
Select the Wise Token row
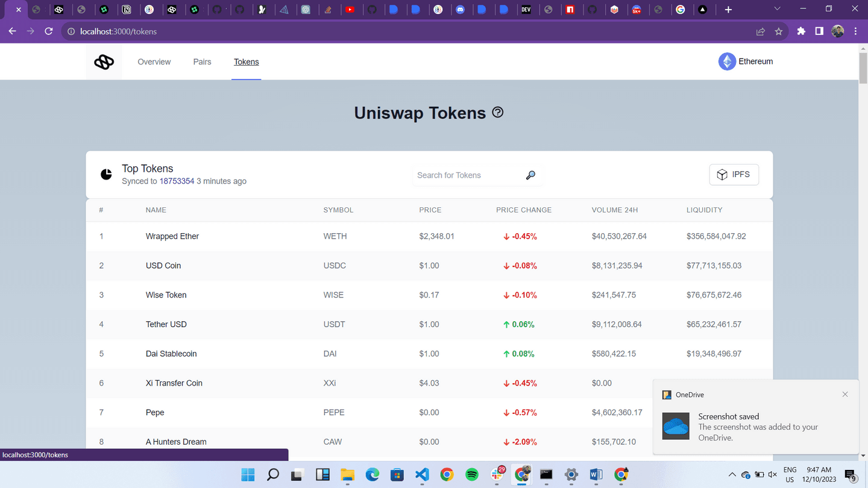[429, 295]
